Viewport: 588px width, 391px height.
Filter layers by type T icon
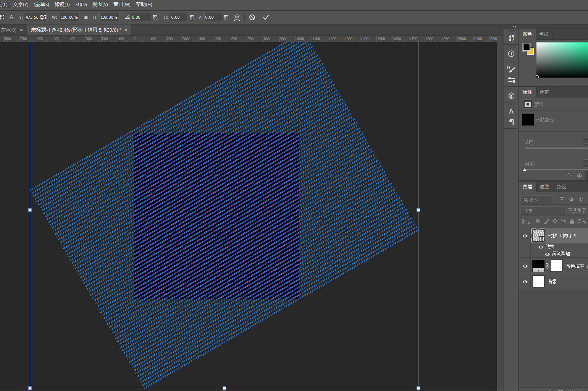(580, 200)
